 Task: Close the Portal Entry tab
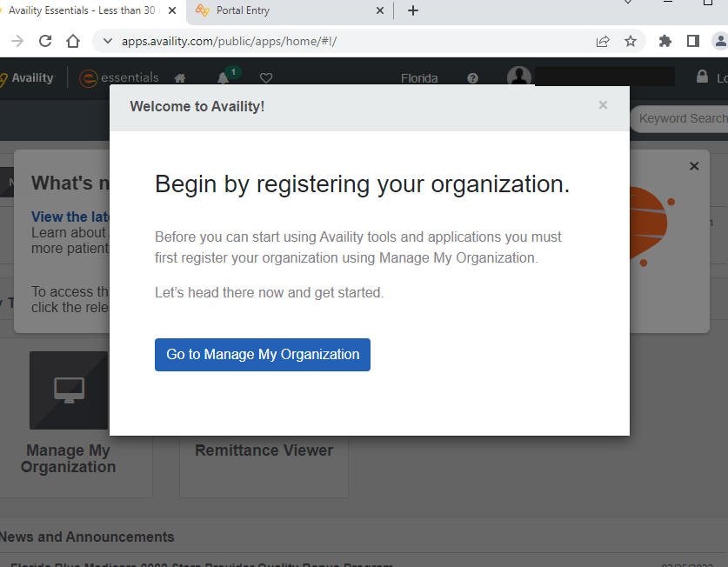(x=380, y=10)
